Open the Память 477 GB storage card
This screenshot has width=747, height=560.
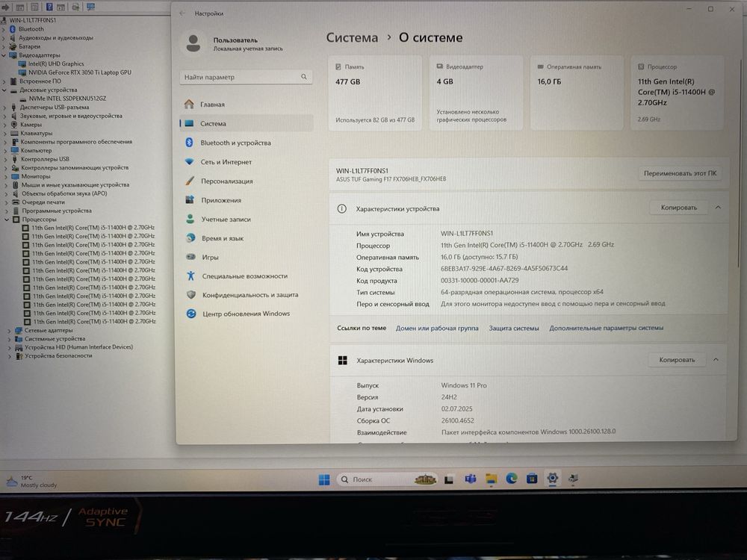click(x=375, y=93)
